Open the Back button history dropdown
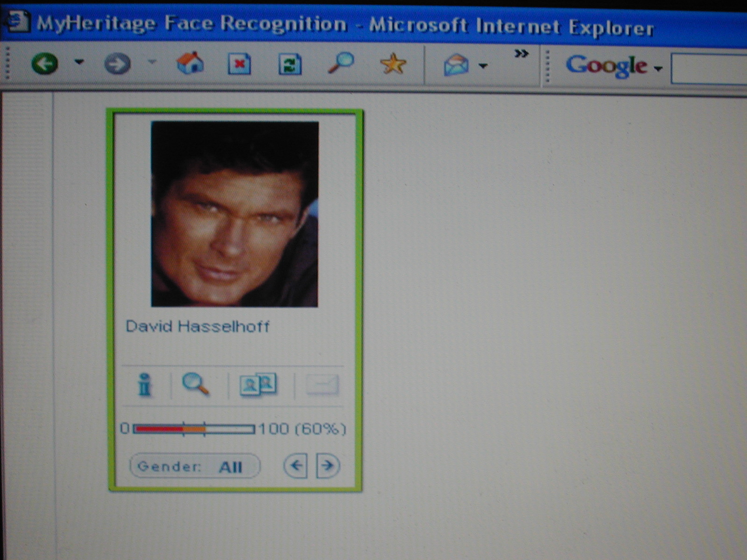This screenshot has height=560, width=747. click(79, 62)
